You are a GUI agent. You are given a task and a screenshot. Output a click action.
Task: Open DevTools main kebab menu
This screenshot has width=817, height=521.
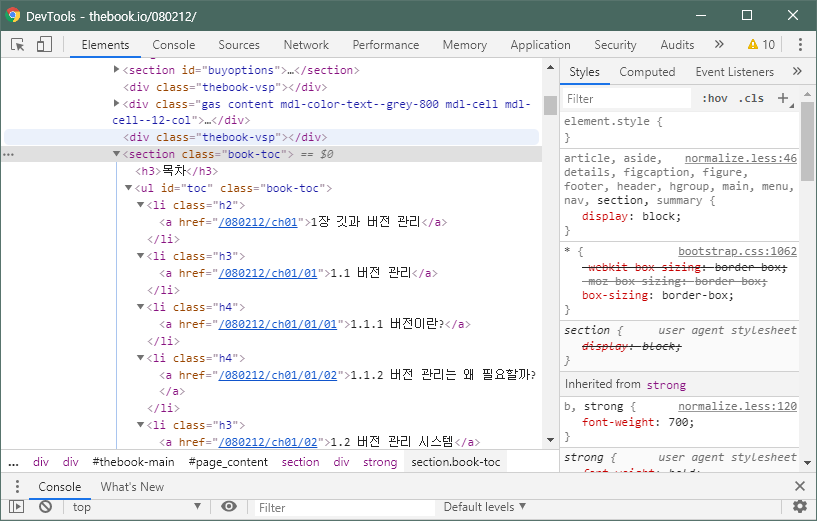[800, 45]
